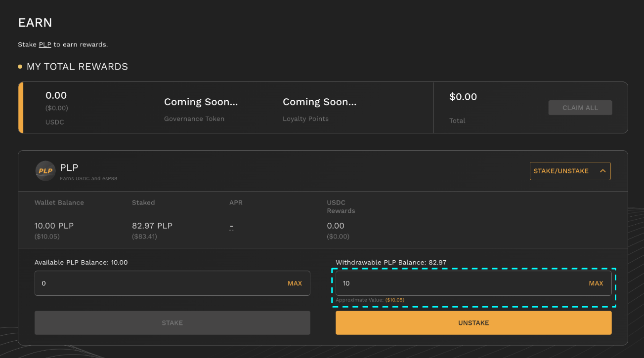Click the Earns USDC and esP88 subtitle

(x=88, y=178)
